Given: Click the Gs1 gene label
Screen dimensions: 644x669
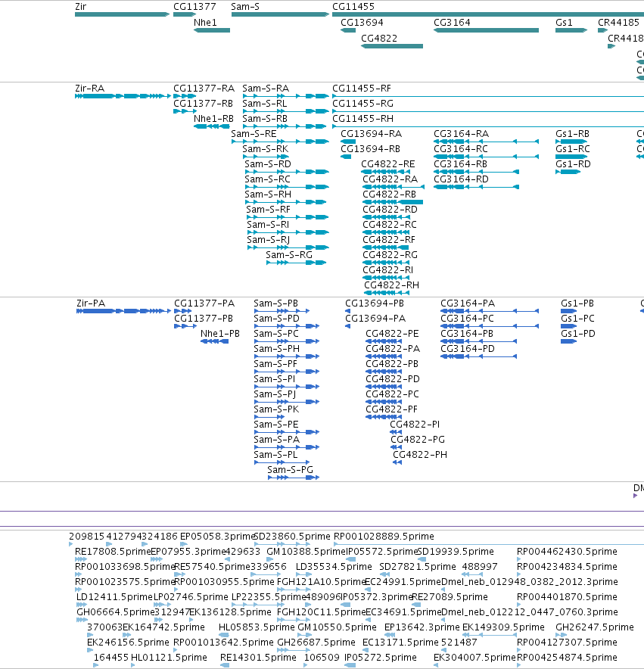Looking at the screenshot, I should click(564, 22).
